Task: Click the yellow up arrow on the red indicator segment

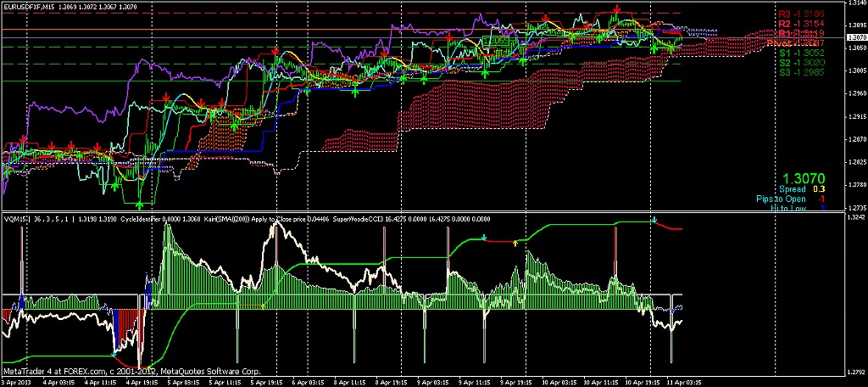Action: coord(515,242)
